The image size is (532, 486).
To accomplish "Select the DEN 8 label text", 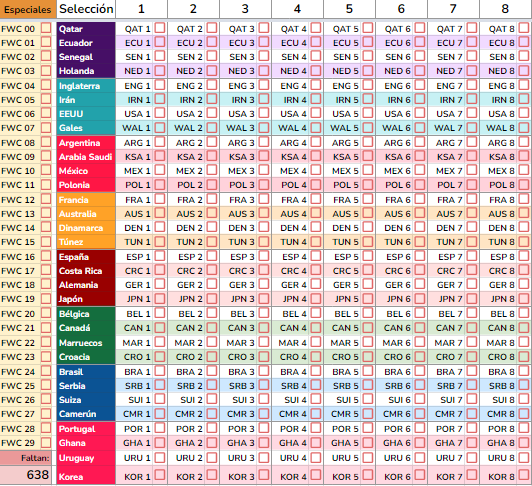I will [x=501, y=228].
